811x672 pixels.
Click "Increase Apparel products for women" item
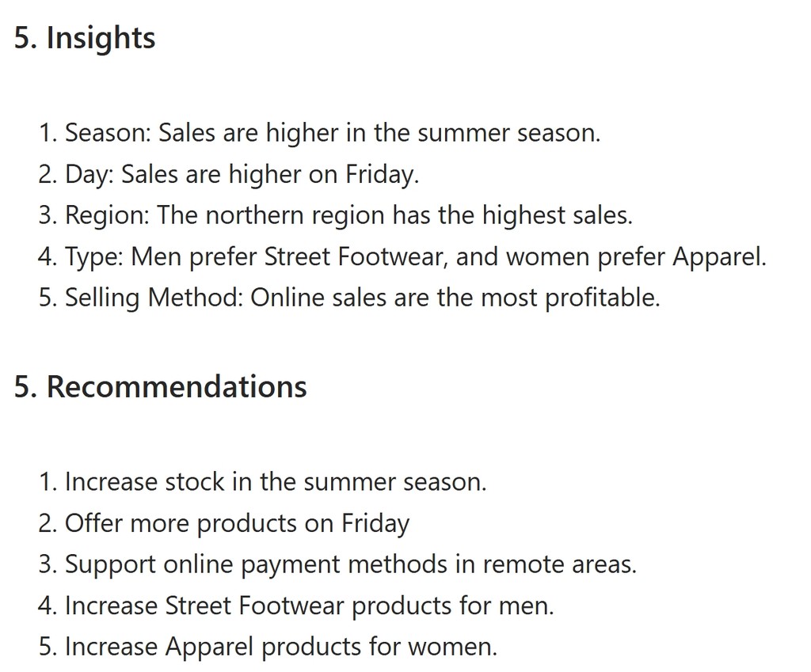(x=280, y=647)
